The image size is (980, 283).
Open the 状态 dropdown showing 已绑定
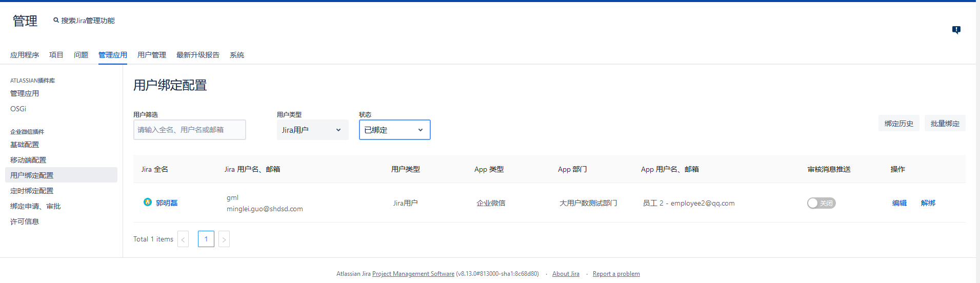[394, 130]
